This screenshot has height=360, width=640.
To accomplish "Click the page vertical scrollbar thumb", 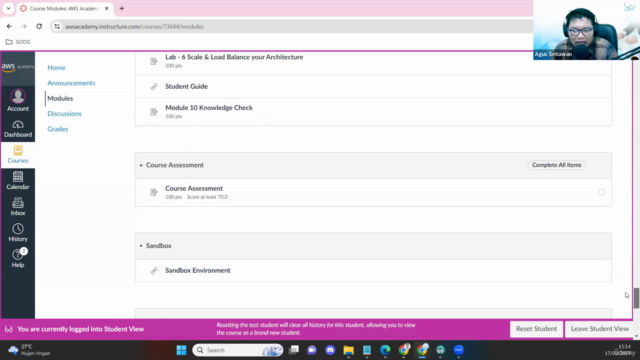I will coord(636,298).
